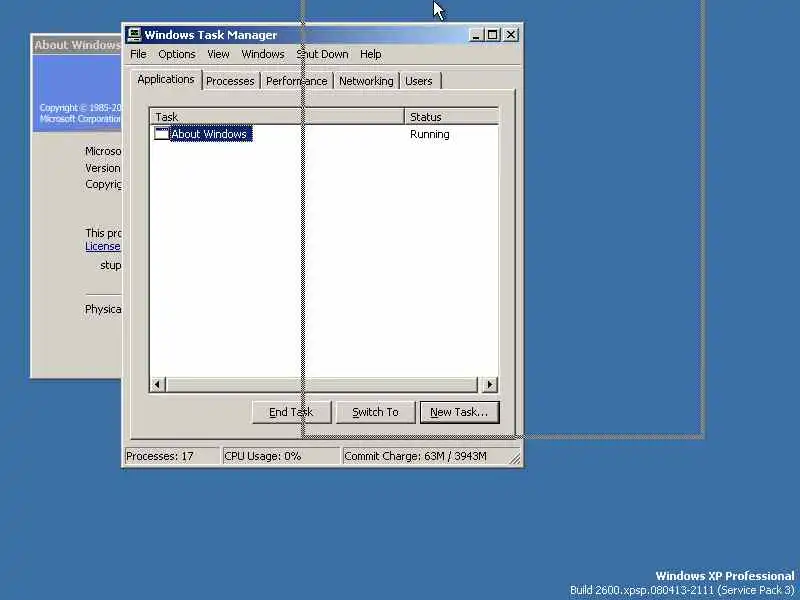
Task: Click the right scroll arrow in task list
Action: pyautogui.click(x=490, y=385)
